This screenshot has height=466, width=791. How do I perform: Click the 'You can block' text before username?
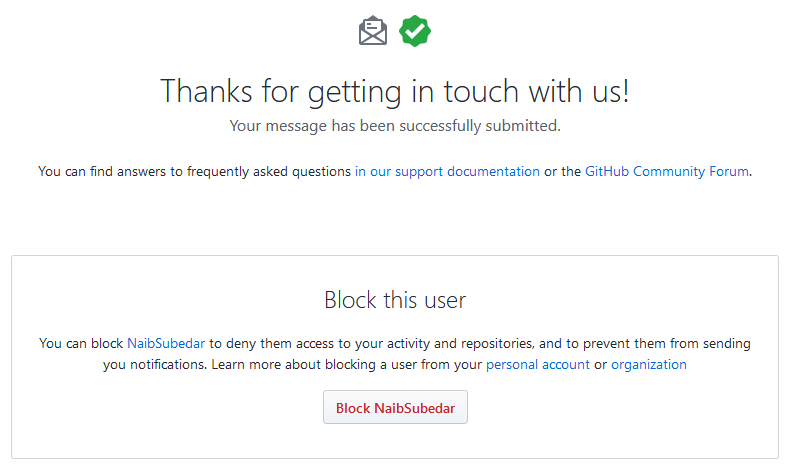point(81,343)
